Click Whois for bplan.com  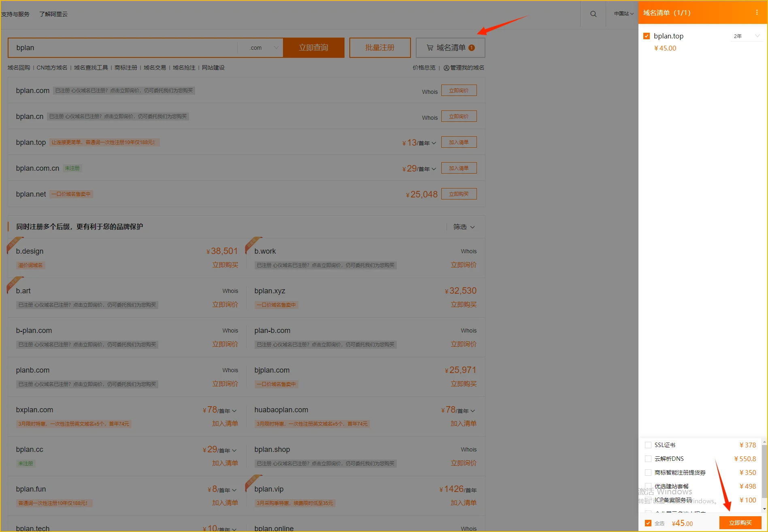[x=430, y=92]
